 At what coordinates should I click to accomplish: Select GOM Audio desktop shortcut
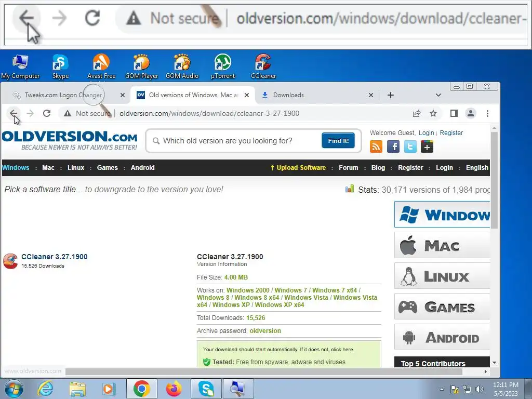[x=182, y=67]
